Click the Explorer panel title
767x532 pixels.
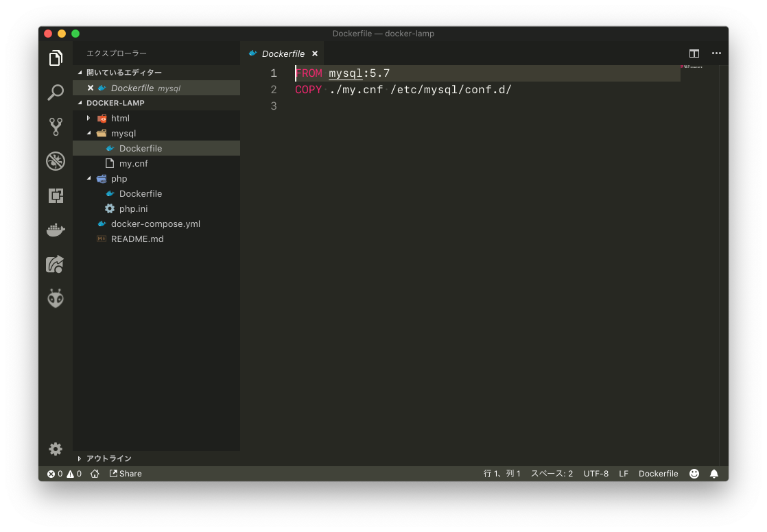[x=117, y=53]
